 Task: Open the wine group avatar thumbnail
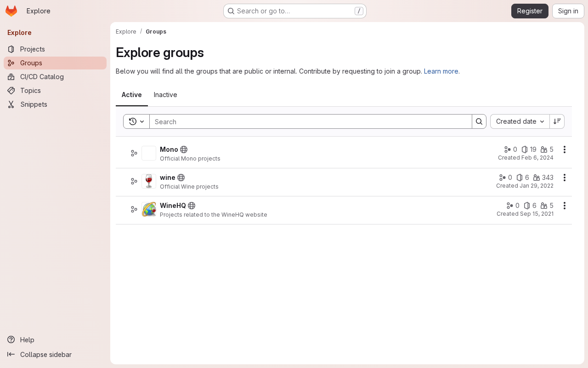point(149,181)
